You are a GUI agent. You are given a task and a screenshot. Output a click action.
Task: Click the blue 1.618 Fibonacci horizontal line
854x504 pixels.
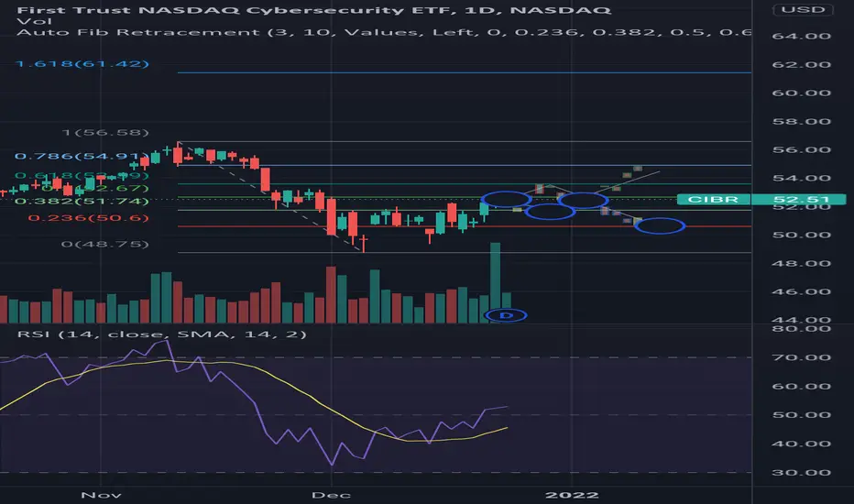pyautogui.click(x=464, y=72)
